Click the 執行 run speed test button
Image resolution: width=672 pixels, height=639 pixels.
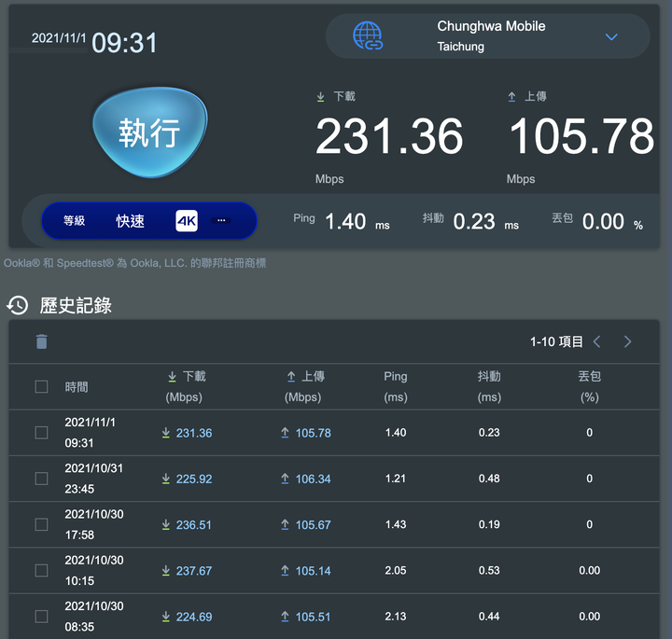coord(149,132)
